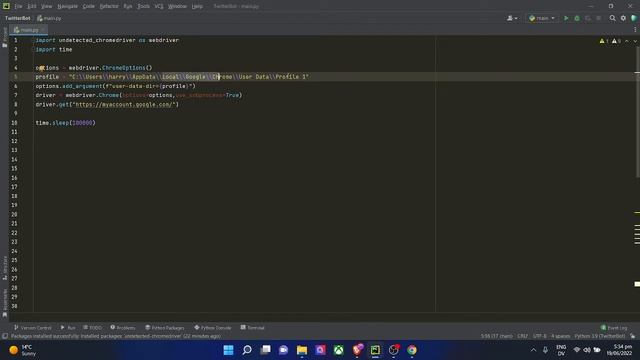
Task: Open the Help menu
Action: 197,7
